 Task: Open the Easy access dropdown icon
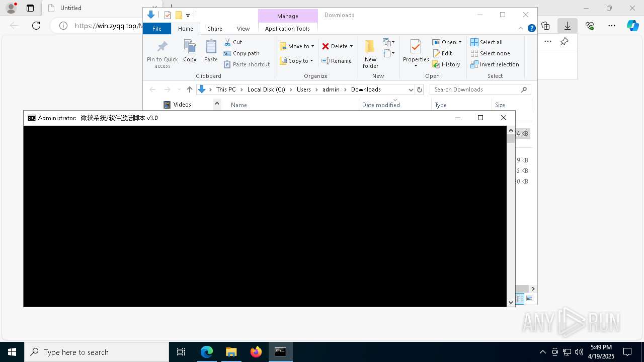(x=388, y=53)
